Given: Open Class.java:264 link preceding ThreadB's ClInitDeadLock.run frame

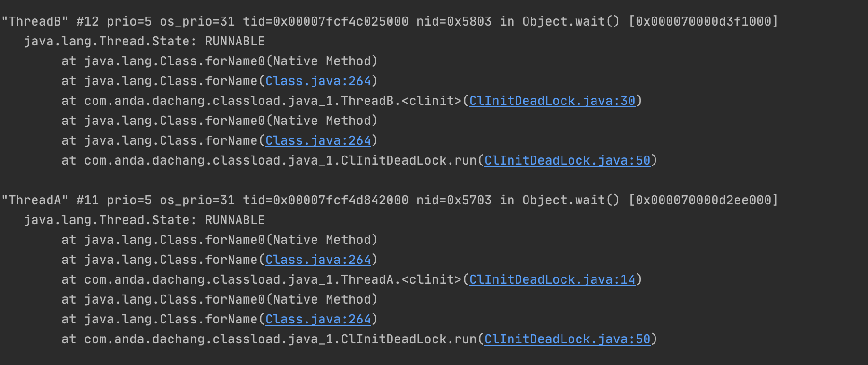Looking at the screenshot, I should (318, 140).
